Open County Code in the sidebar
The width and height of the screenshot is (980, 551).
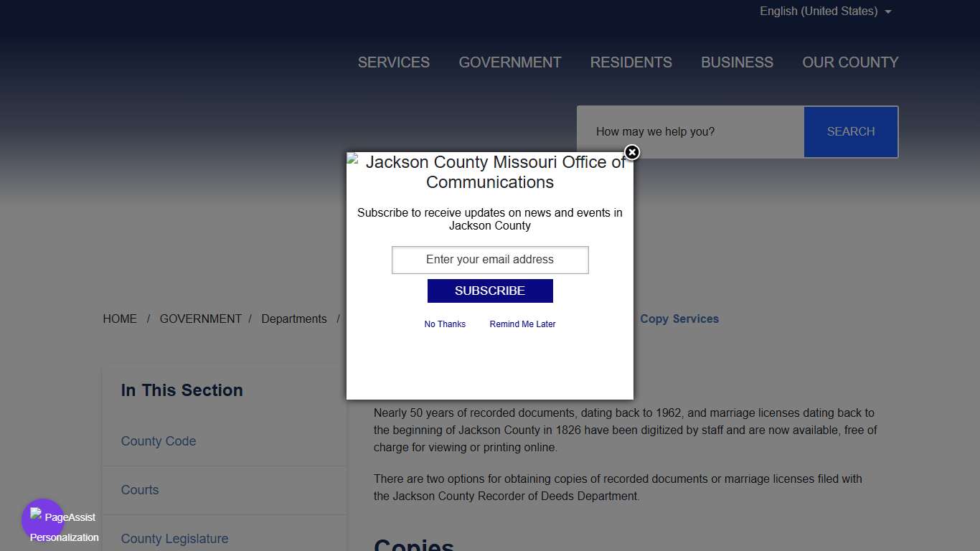click(159, 441)
